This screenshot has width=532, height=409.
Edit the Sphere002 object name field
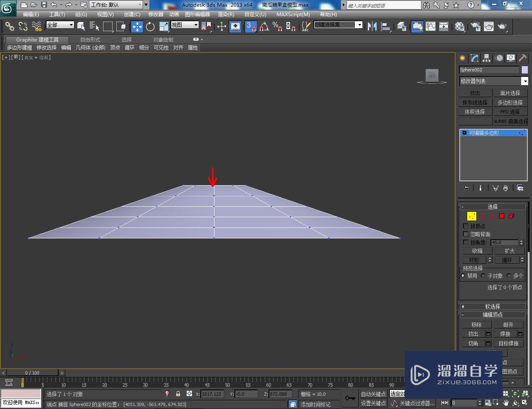(489, 70)
